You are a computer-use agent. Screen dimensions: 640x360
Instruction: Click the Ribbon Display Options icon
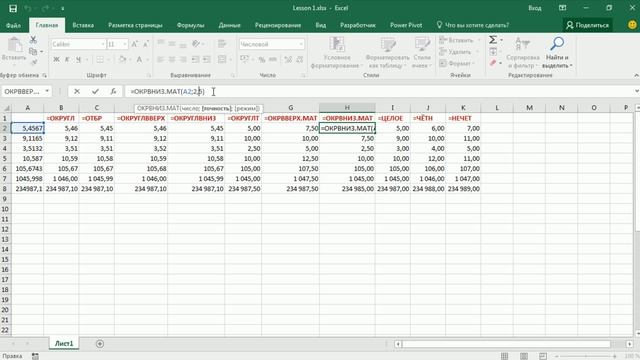(x=562, y=8)
